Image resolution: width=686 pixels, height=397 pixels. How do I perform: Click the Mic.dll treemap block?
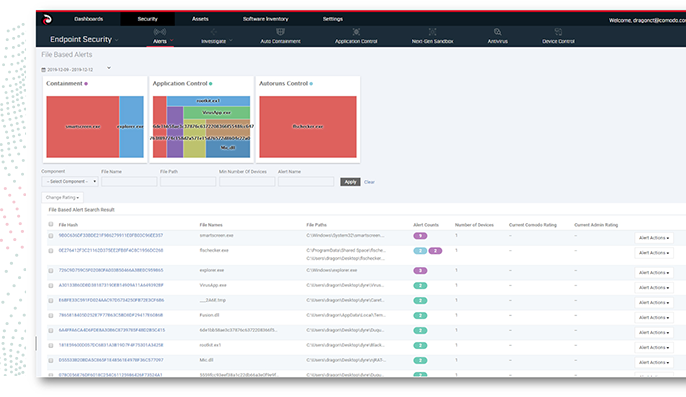tap(228, 149)
